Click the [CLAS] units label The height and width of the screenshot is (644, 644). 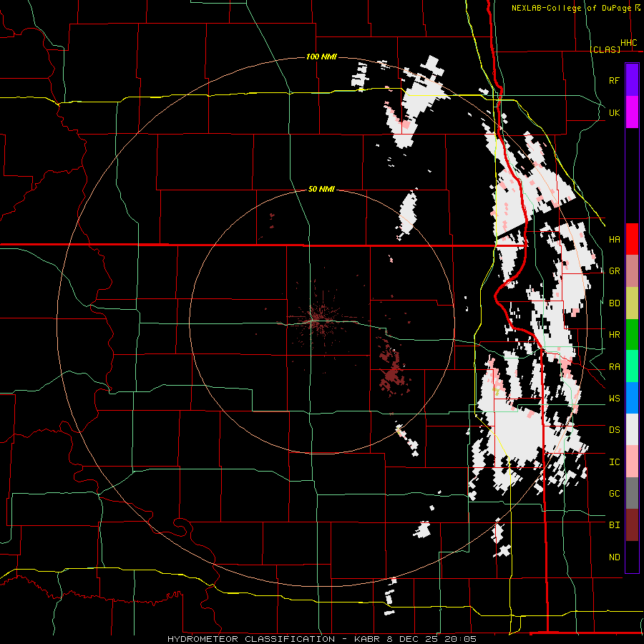[x=605, y=49]
